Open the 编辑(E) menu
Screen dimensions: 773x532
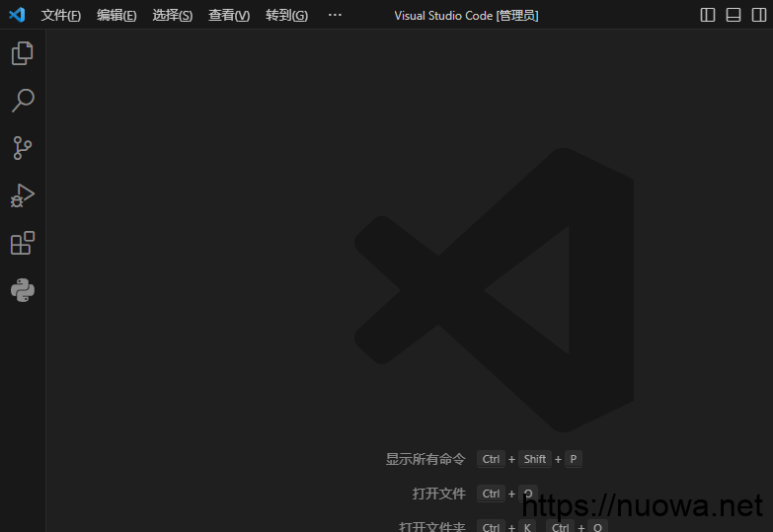pos(116,16)
